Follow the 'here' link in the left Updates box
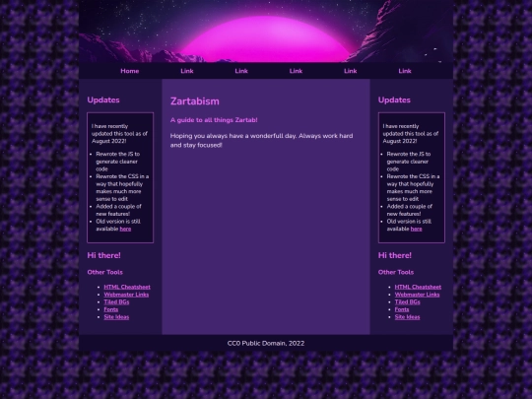The width and height of the screenshot is (532, 399). [125, 229]
